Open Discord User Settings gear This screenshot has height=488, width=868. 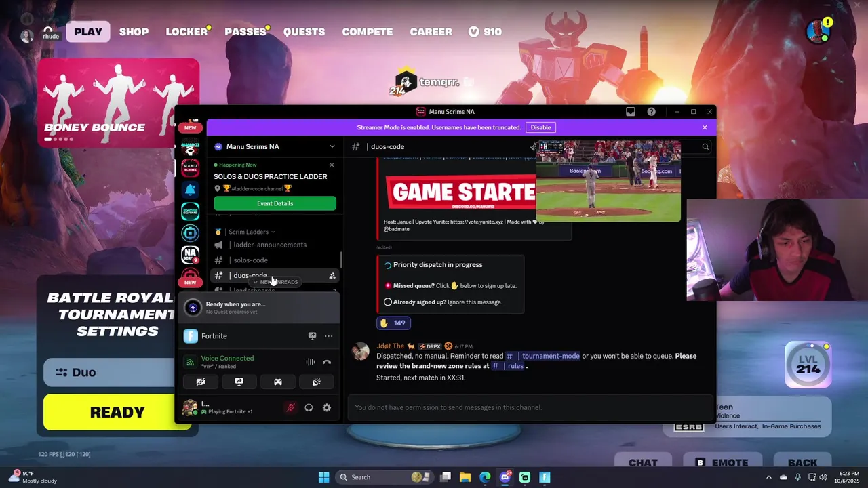(327, 407)
